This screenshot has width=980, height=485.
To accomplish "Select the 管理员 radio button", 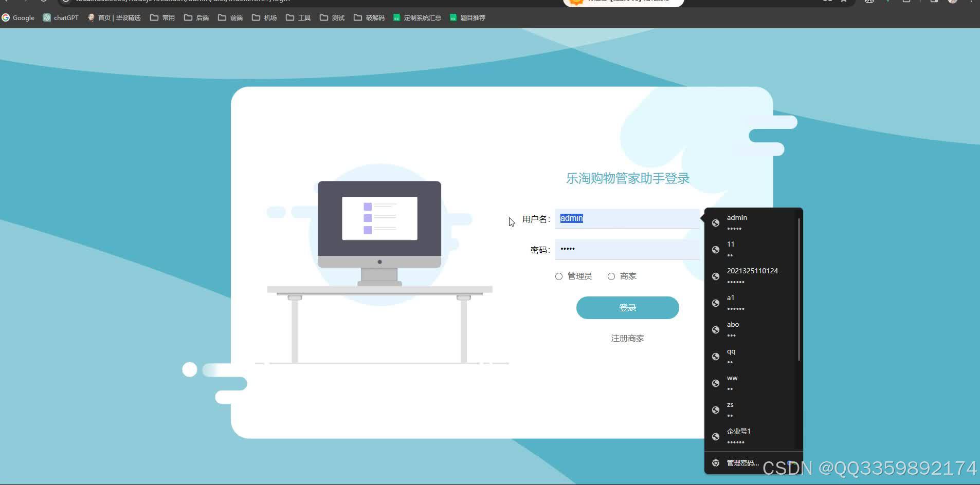I will pyautogui.click(x=559, y=276).
